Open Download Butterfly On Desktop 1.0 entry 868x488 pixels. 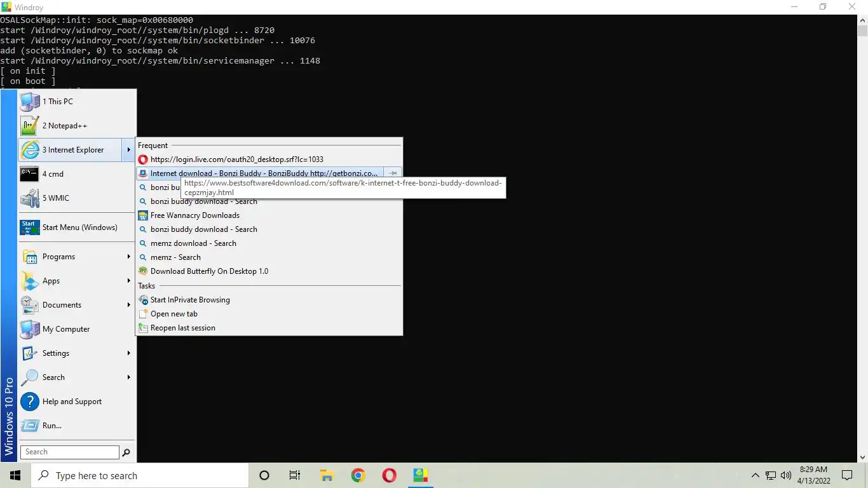click(269, 271)
